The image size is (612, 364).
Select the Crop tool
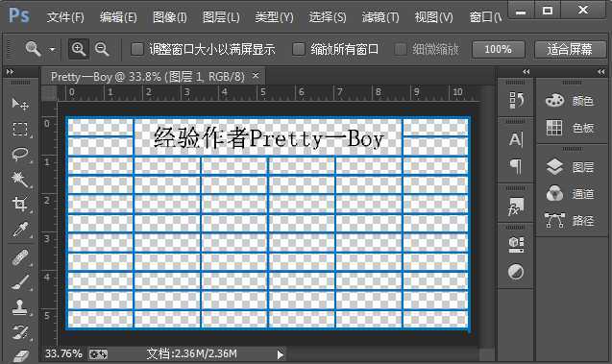20,204
